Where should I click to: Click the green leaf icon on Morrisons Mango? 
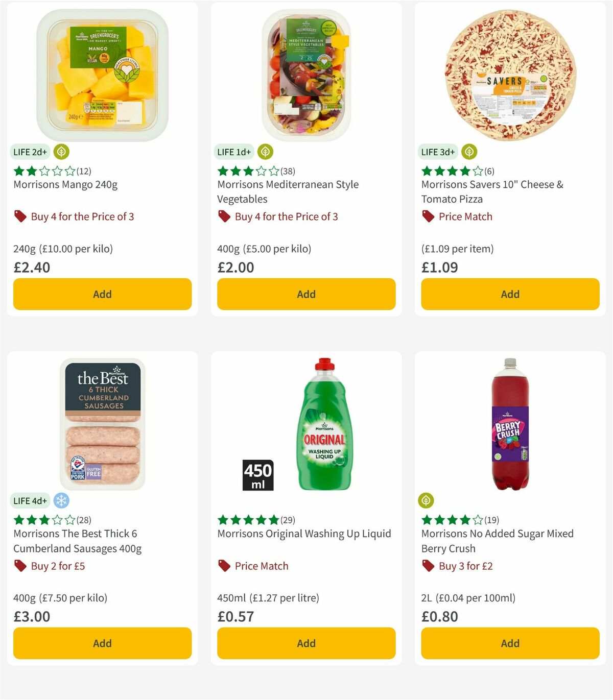coord(61,152)
